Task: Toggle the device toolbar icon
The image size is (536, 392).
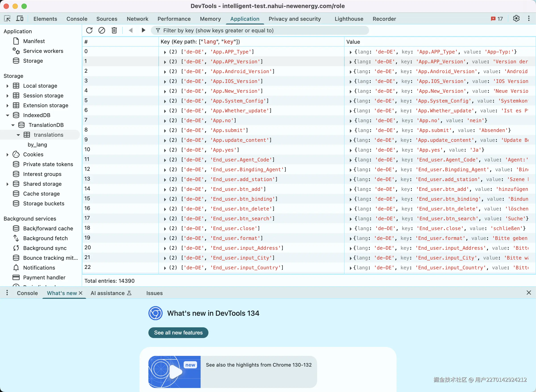Action: pyautogui.click(x=20, y=19)
